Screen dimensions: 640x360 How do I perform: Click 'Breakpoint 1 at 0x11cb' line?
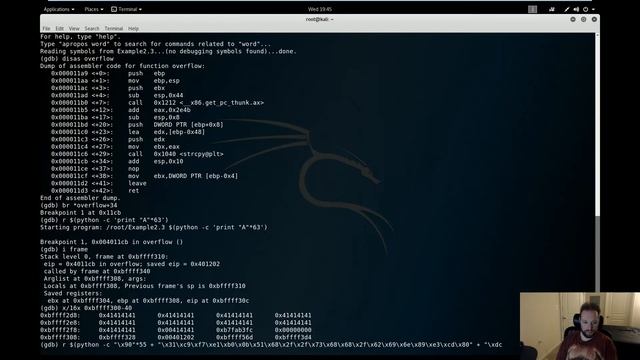coord(80,213)
